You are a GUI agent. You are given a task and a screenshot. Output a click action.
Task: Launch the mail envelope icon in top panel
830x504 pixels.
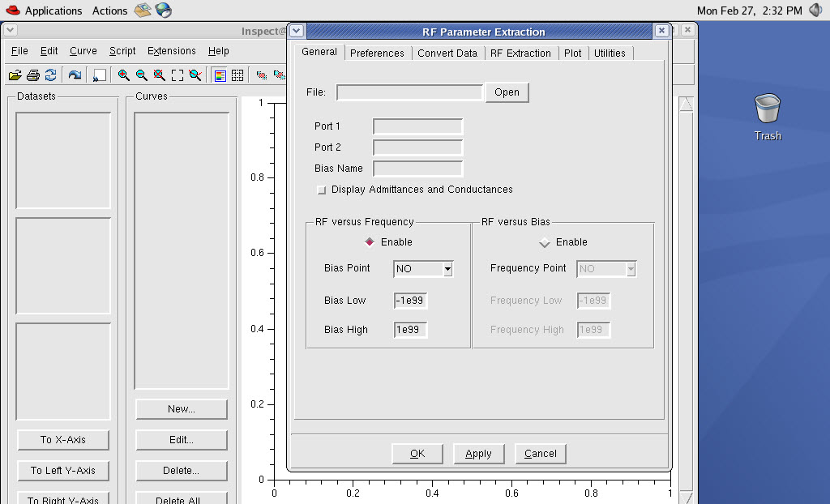coord(143,10)
